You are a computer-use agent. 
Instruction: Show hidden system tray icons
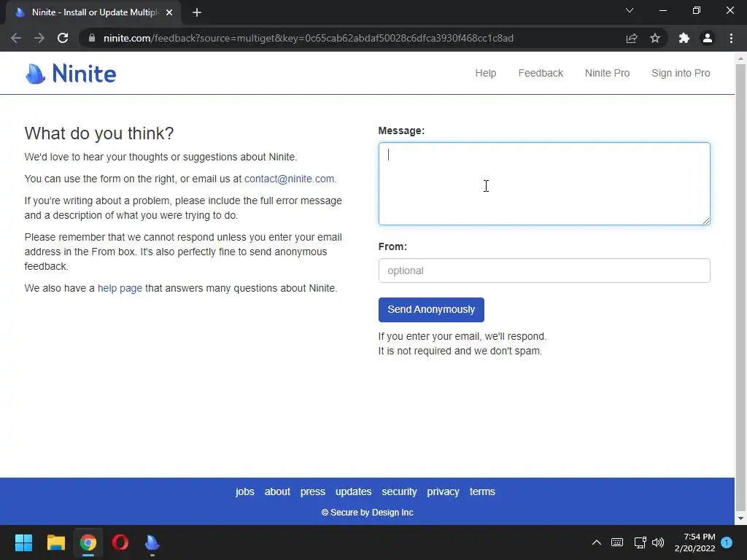click(597, 542)
